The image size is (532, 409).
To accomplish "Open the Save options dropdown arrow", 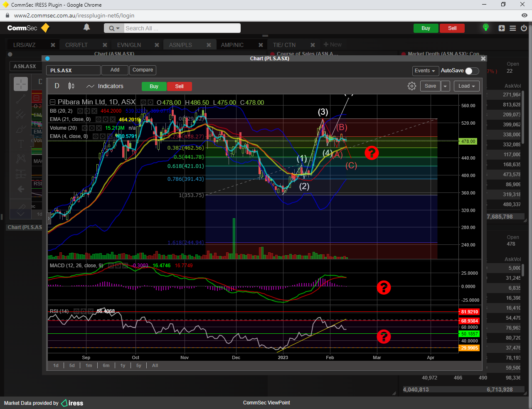I will [x=445, y=86].
